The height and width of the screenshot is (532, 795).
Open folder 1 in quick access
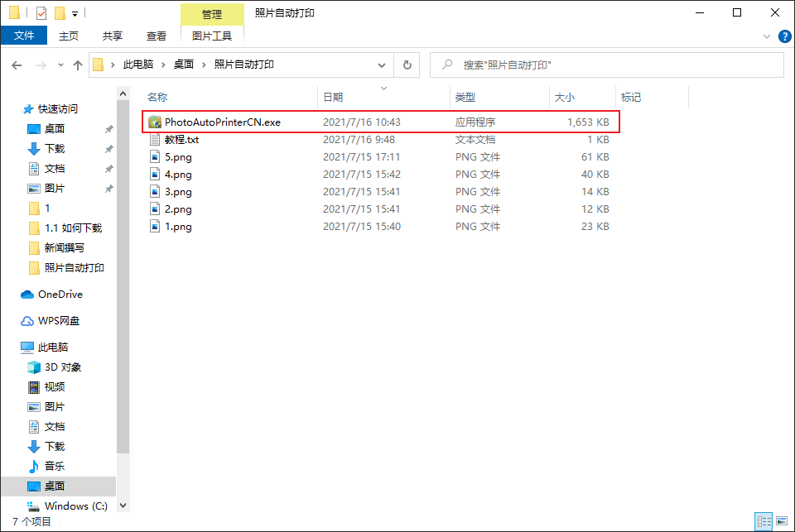click(46, 208)
